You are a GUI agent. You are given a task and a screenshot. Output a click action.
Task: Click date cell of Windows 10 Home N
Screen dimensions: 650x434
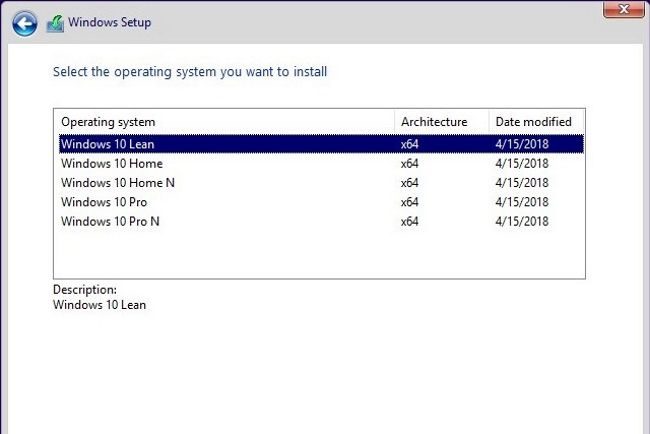tap(522, 183)
